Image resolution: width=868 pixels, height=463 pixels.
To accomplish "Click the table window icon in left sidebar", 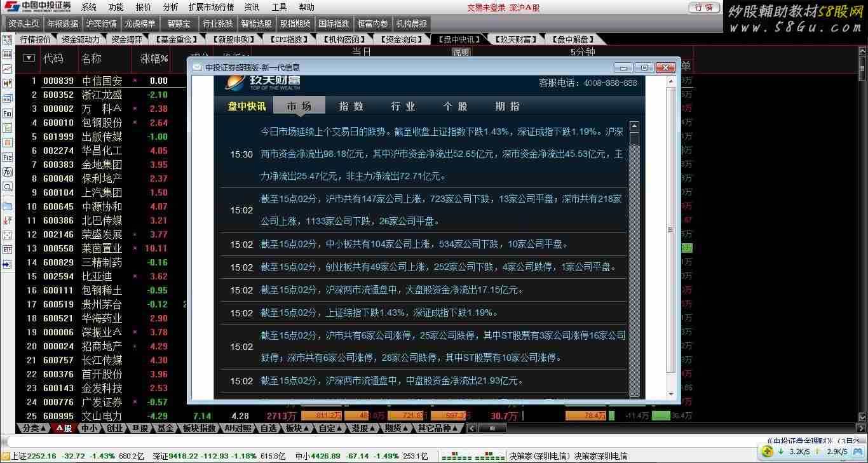I will pyautogui.click(x=8, y=98).
